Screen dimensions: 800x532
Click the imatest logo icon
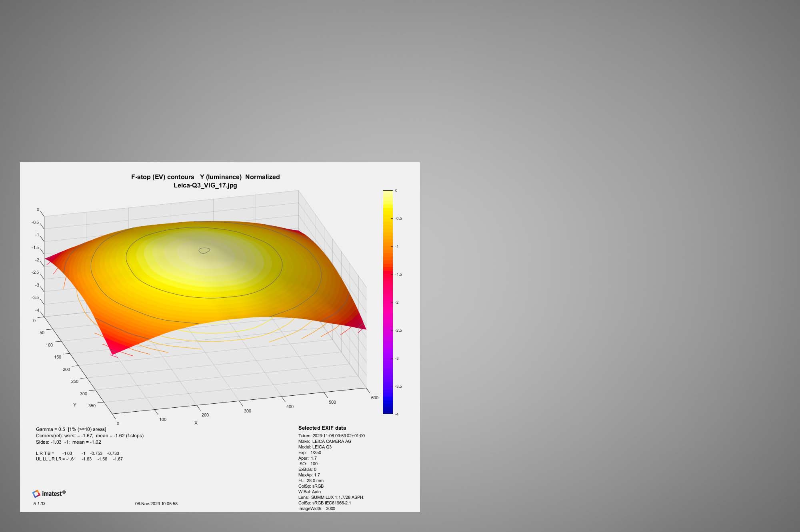[36, 494]
